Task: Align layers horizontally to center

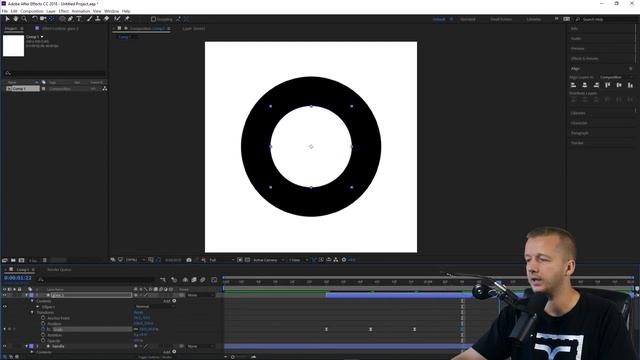Action: pyautogui.click(x=584, y=85)
